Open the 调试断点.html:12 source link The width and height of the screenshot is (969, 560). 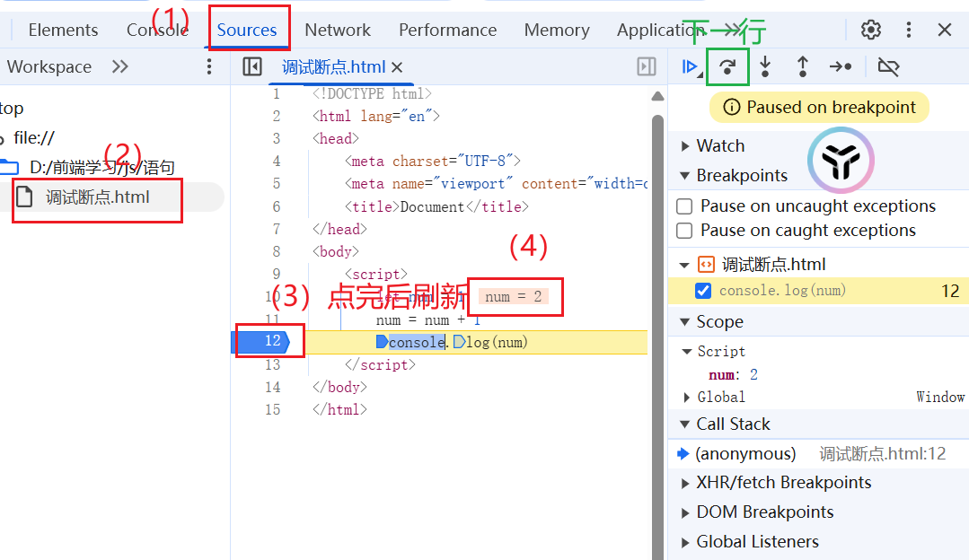click(x=882, y=454)
